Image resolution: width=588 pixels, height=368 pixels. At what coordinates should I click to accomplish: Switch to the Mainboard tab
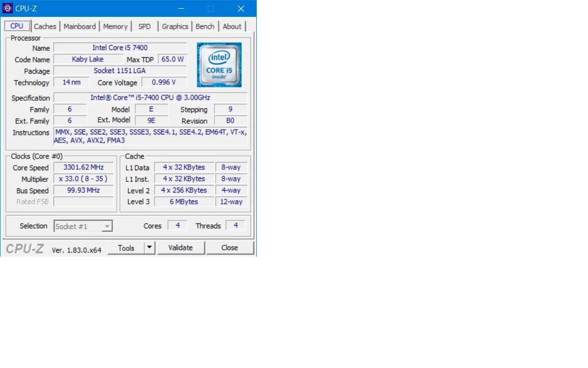80,26
